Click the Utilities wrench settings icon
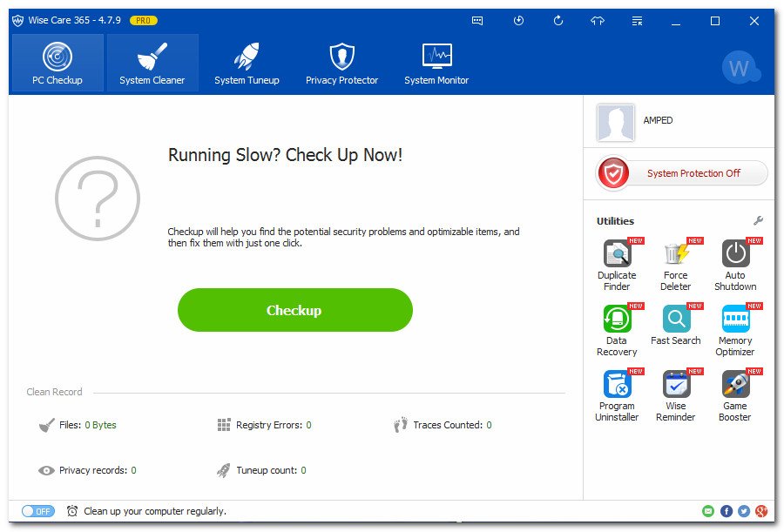 point(759,220)
